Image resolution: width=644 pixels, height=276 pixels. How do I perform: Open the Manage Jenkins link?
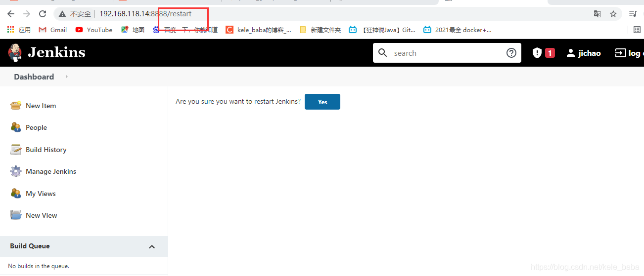coord(51,171)
